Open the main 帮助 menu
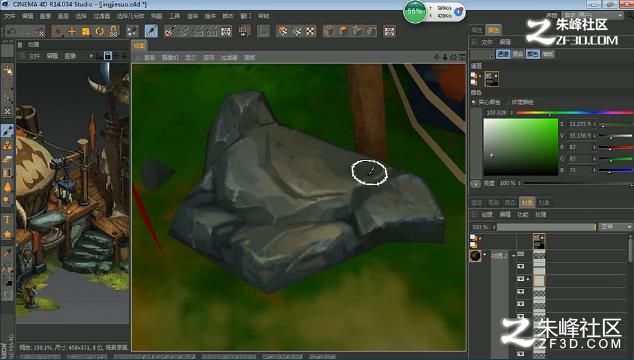This screenshot has height=360, width=634. (x=264, y=16)
